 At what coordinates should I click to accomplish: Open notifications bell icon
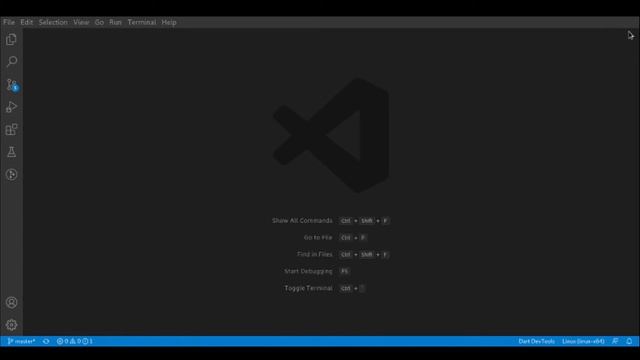pyautogui.click(x=629, y=341)
